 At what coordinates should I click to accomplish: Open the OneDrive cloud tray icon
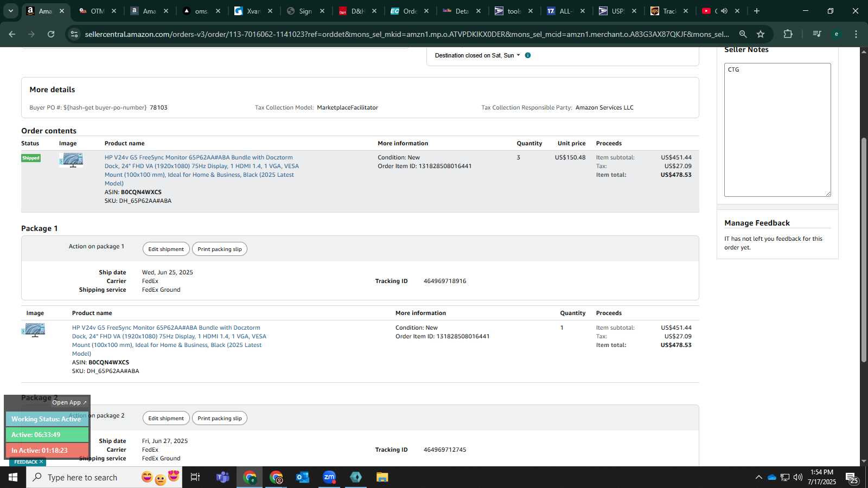(x=771, y=477)
